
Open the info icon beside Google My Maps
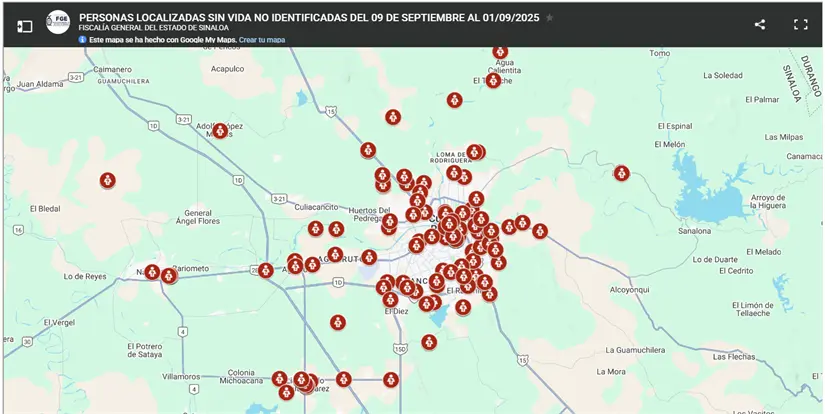click(x=83, y=39)
